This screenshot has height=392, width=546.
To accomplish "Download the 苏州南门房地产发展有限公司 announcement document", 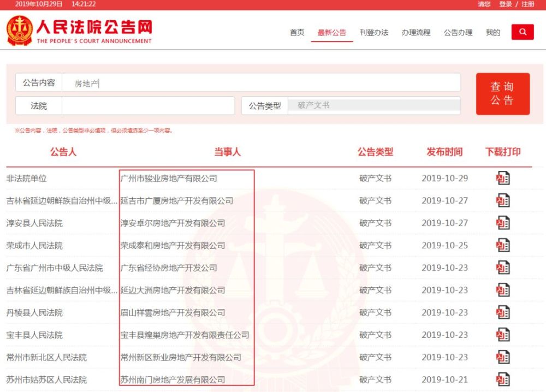I will pyautogui.click(x=503, y=379).
